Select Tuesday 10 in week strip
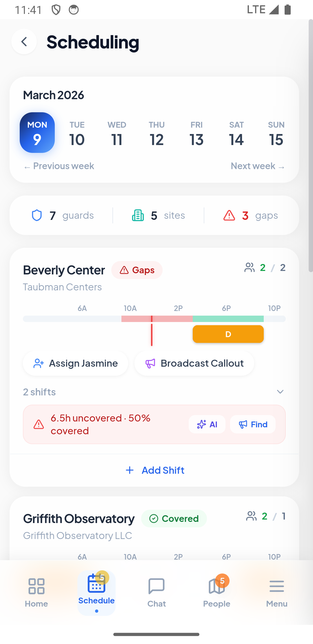 pos(77,133)
